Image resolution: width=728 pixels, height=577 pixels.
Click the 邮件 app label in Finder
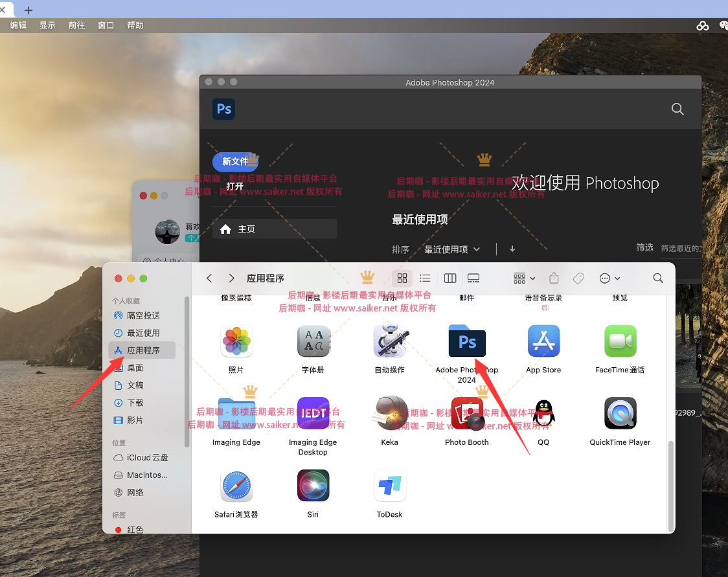coord(466,298)
